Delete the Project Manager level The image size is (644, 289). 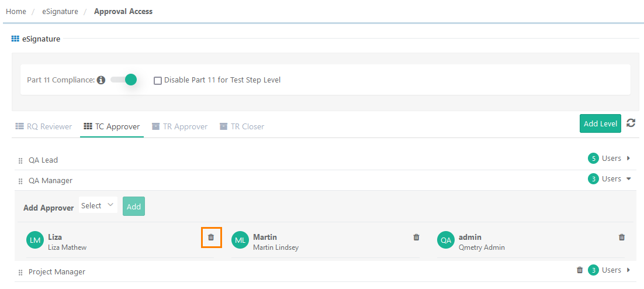(x=580, y=270)
